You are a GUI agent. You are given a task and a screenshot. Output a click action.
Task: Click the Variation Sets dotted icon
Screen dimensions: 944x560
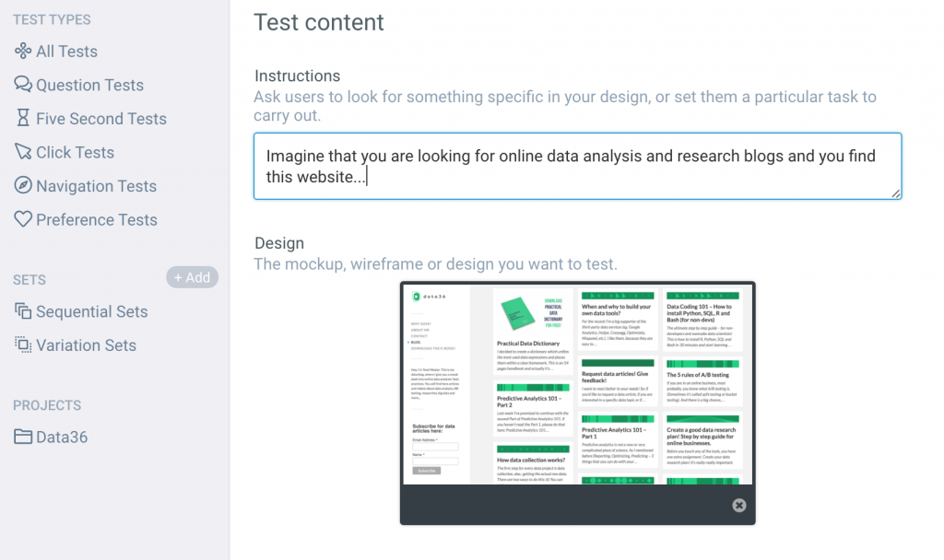click(x=25, y=345)
